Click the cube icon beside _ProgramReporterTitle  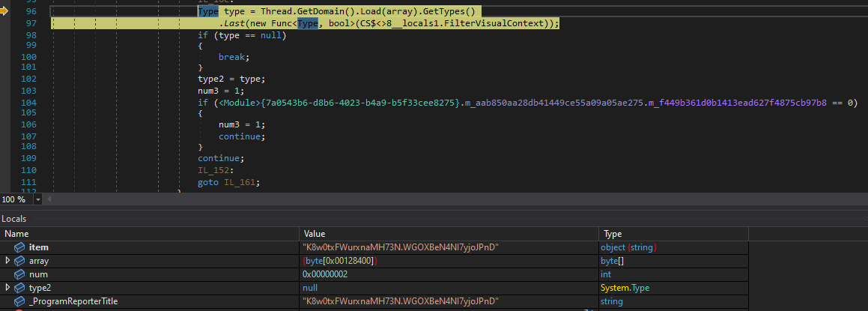19,301
